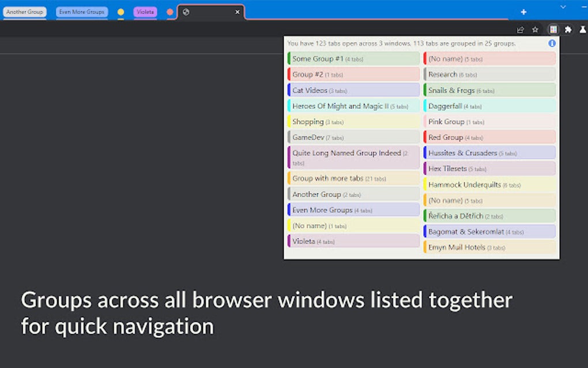Open a new tab with the plus button
588x368 pixels.
[x=523, y=12]
